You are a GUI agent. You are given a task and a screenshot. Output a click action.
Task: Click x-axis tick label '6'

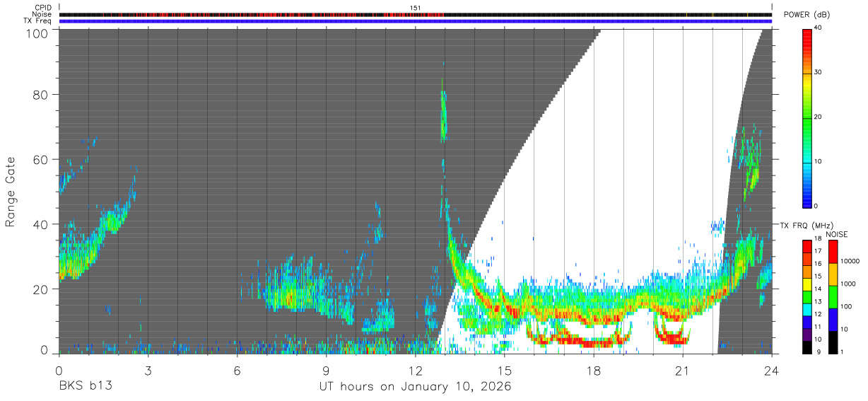point(236,370)
